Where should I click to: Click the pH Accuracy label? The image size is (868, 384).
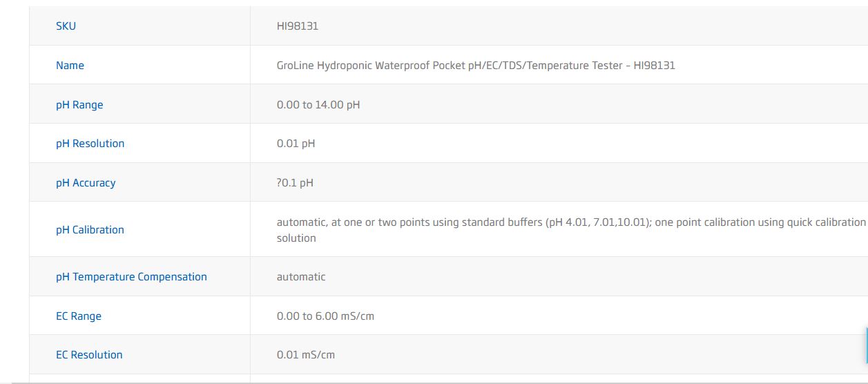tap(86, 183)
